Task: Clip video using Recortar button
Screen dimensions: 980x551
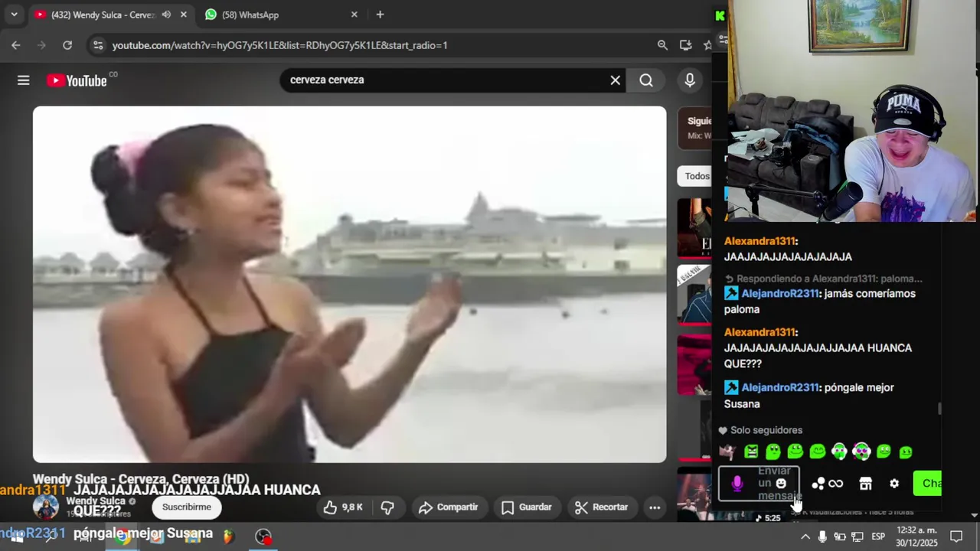Action: tap(601, 507)
